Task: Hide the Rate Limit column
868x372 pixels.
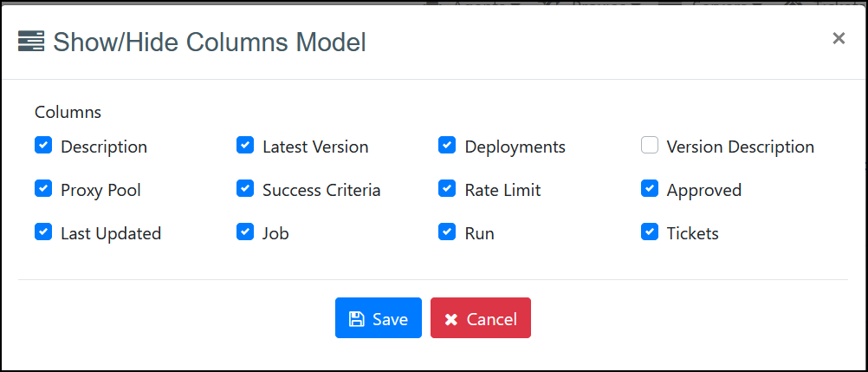Action: [x=447, y=189]
